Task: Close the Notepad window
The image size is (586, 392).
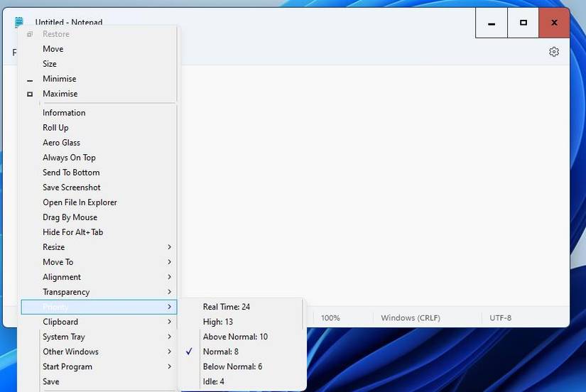Action: (x=554, y=23)
